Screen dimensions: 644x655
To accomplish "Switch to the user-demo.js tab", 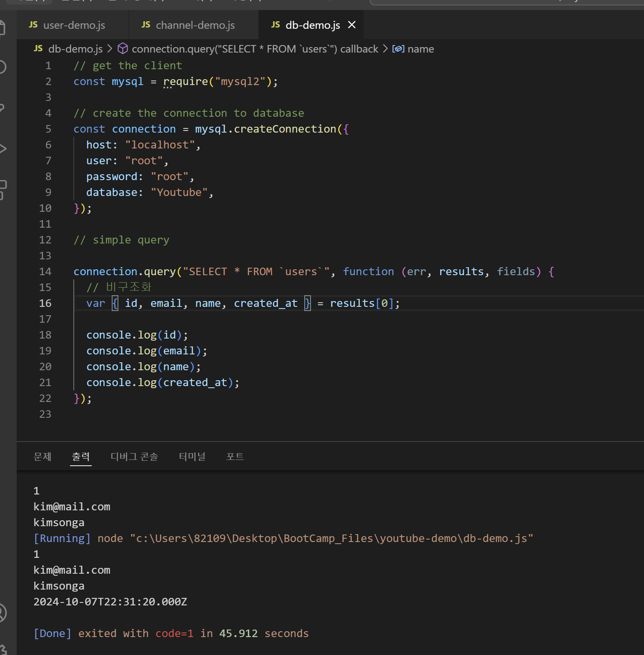I will pos(74,25).
